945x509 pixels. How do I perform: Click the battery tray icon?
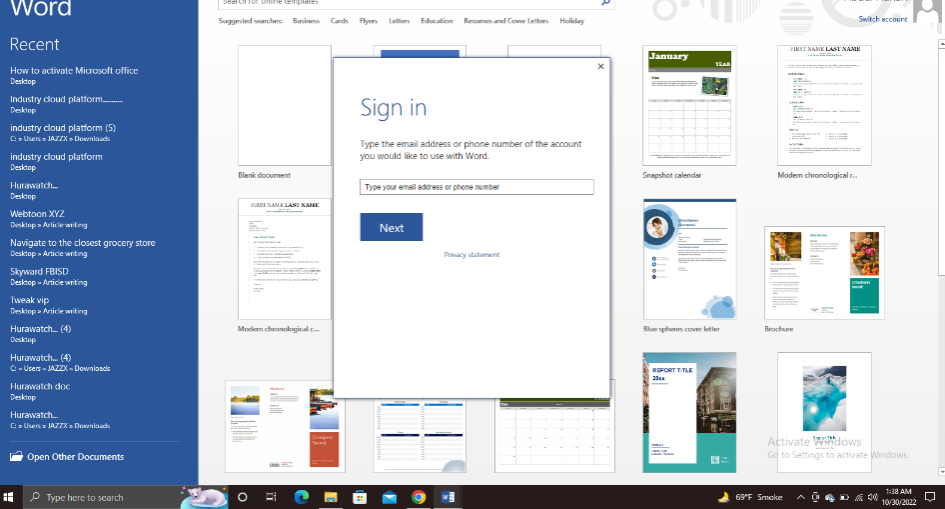point(844,497)
